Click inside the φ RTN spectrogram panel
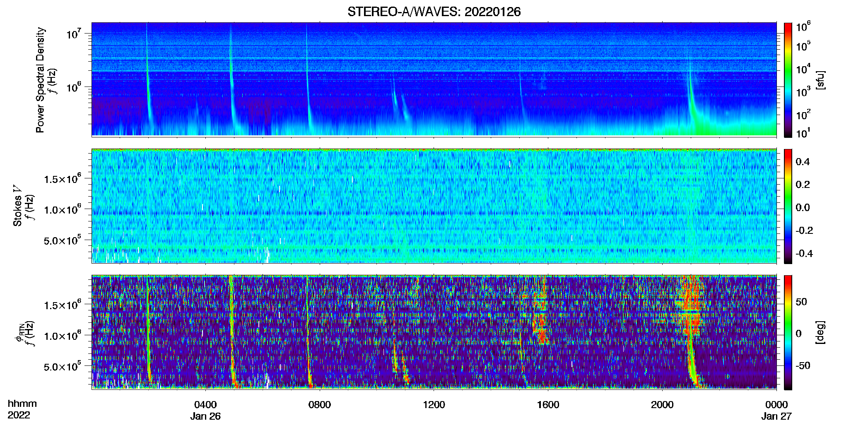Viewport: 868px width, 447px height. click(434, 332)
